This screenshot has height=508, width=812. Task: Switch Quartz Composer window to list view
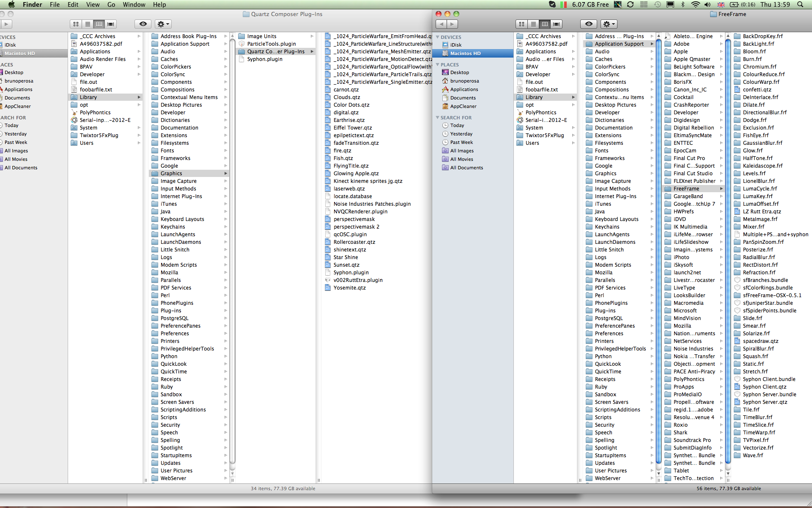coord(88,24)
